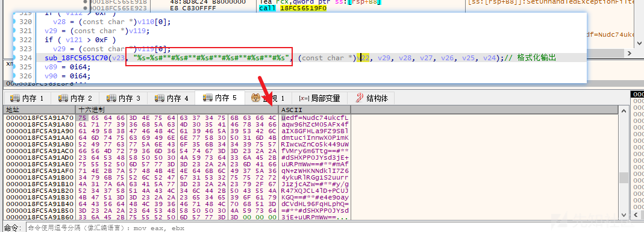Viewport: 644px width, 232px height.
Task: Toggle breakpoint dot on line 324
Action: 14,58
